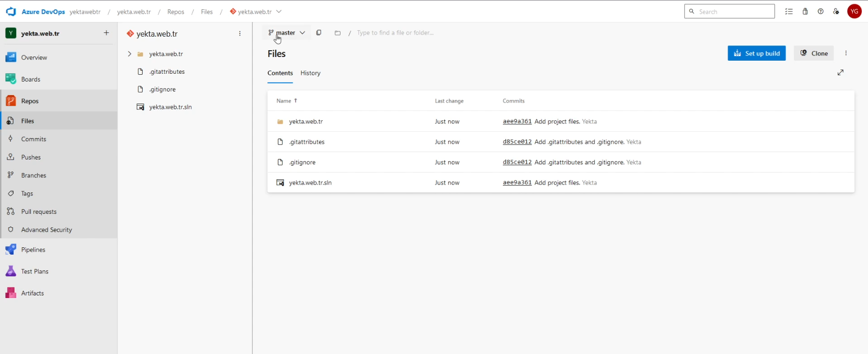Open user settings icon in header
This screenshot has width=868, height=354.
click(836, 12)
